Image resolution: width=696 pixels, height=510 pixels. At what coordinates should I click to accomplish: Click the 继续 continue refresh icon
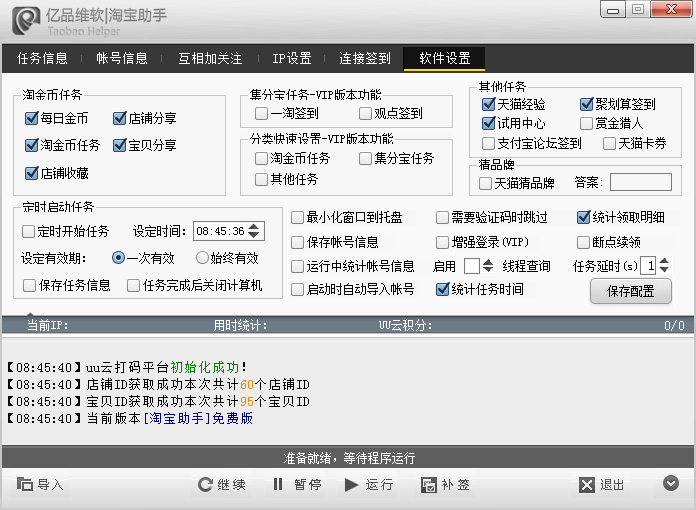click(205, 484)
